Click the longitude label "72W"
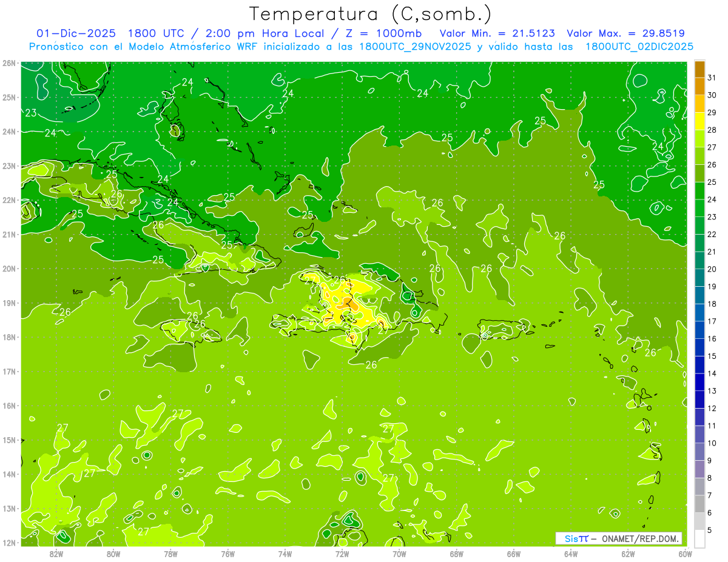 [x=342, y=554]
